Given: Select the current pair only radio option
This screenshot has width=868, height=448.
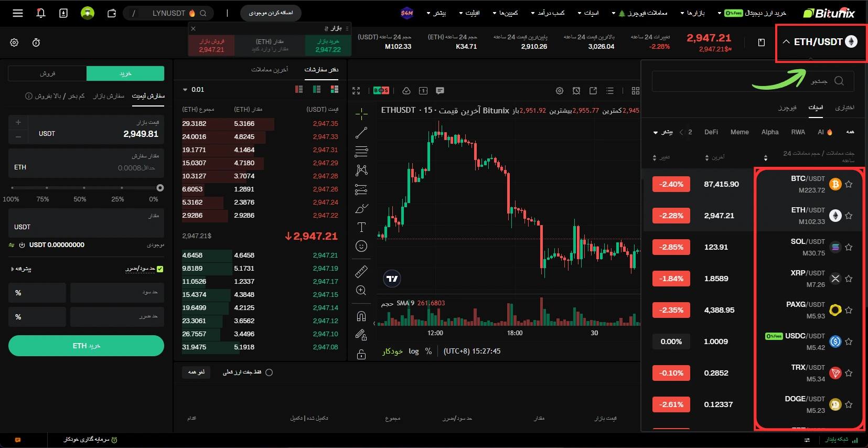Looking at the screenshot, I should coord(269,372).
